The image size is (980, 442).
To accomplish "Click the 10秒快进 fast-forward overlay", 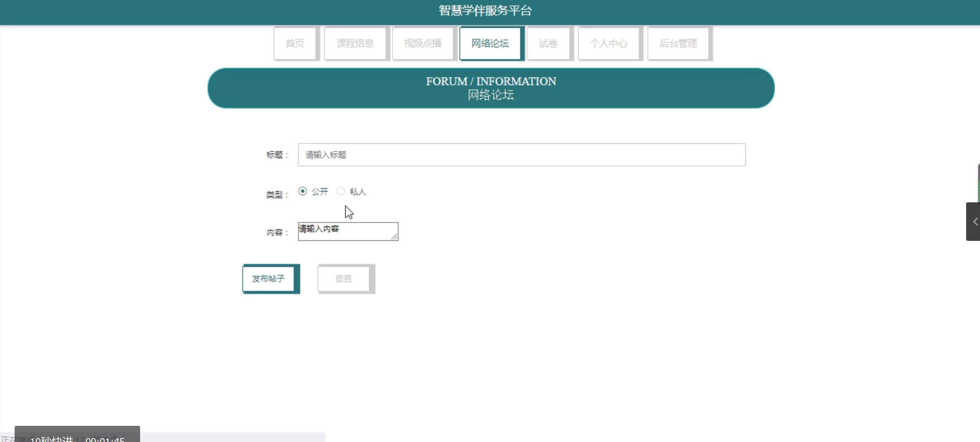I will [x=52, y=439].
